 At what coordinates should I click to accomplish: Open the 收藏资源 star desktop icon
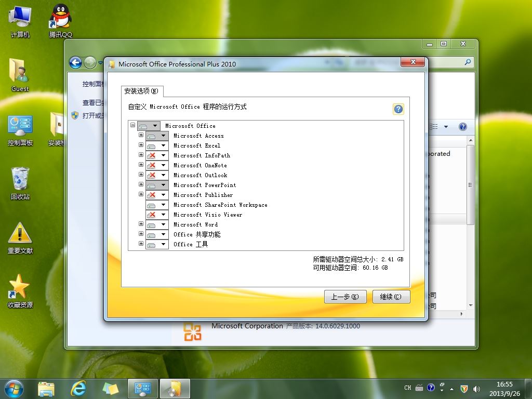(x=20, y=291)
